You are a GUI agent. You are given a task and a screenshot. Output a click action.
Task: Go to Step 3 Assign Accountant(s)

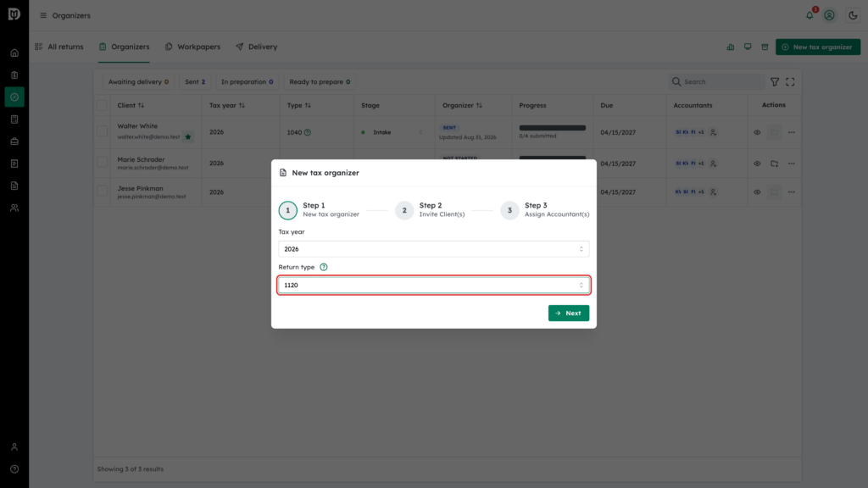pyautogui.click(x=545, y=210)
